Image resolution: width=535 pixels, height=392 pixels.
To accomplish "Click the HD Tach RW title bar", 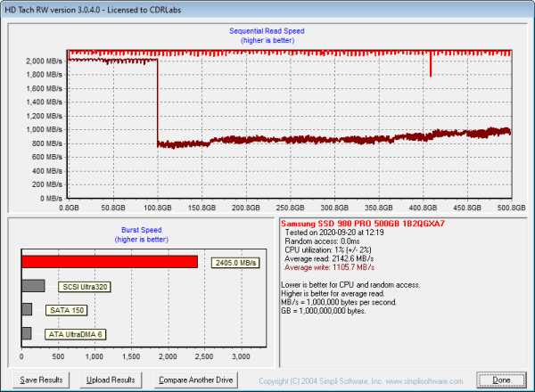I will pos(267,8).
